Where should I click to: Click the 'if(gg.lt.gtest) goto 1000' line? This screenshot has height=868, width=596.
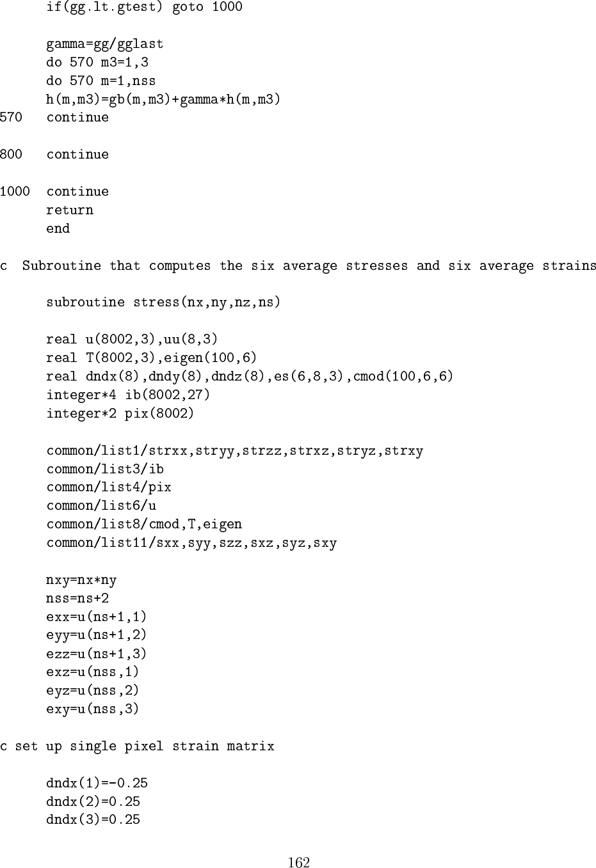pos(144,8)
